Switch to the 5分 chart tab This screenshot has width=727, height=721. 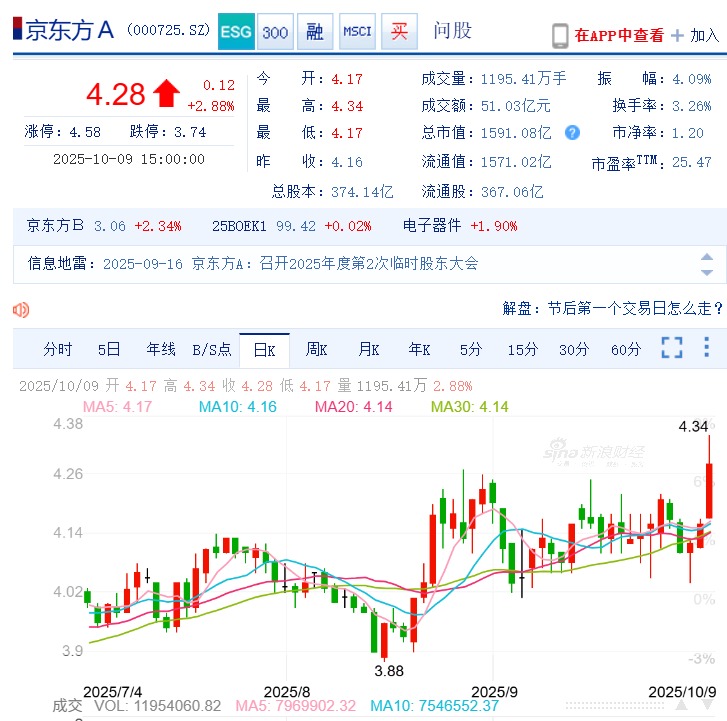coord(471,349)
